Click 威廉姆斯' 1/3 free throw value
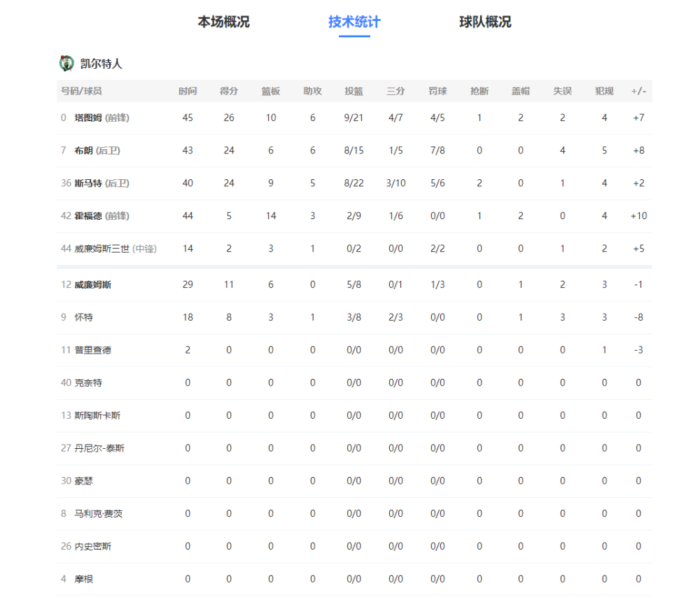Viewport: 700px width, 598px height. click(x=437, y=284)
